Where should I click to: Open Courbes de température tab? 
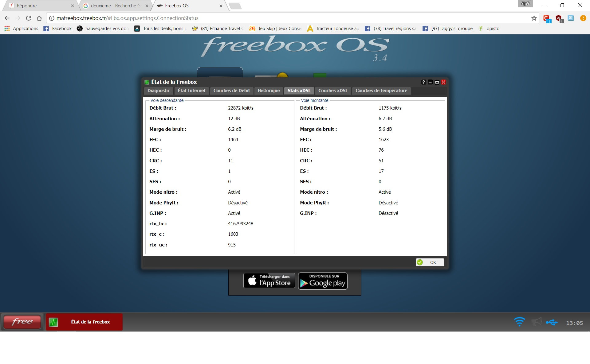[x=381, y=91]
